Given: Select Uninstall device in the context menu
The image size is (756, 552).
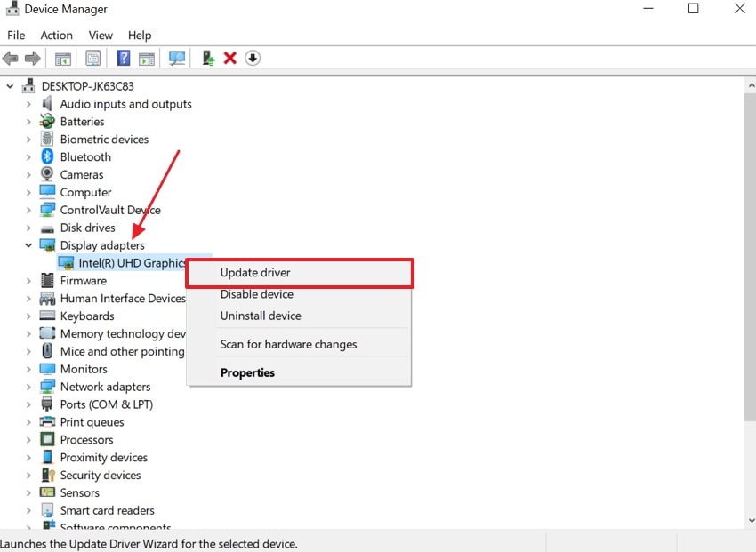Looking at the screenshot, I should coord(261,316).
